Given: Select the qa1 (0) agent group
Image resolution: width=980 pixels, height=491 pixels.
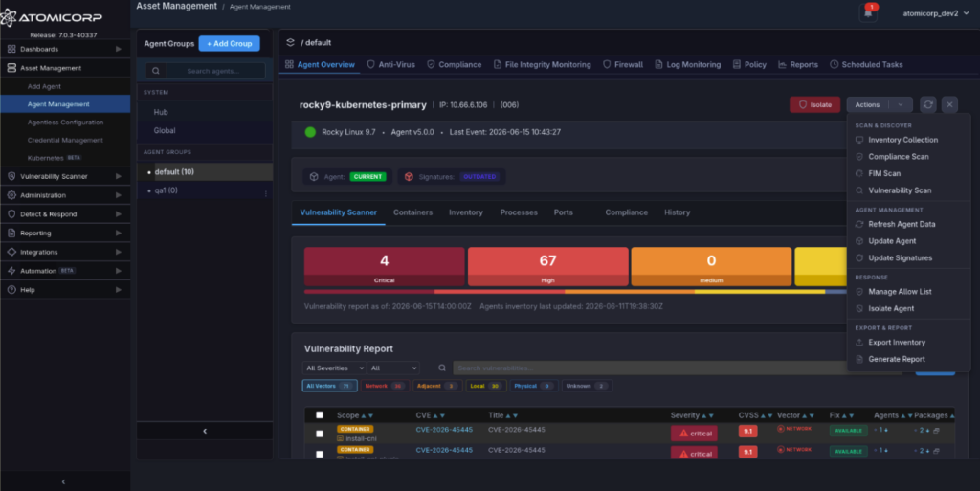Looking at the screenshot, I should click(205, 190).
